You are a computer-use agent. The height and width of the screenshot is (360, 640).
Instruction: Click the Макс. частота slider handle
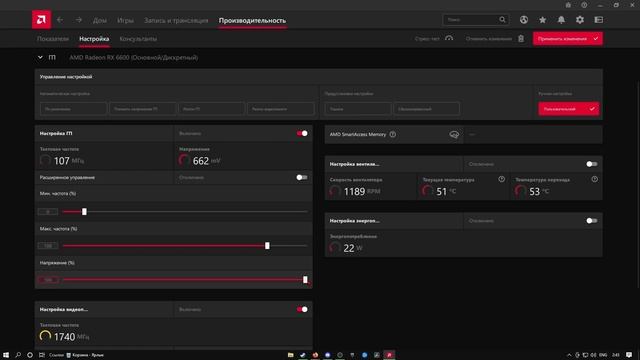(267, 246)
